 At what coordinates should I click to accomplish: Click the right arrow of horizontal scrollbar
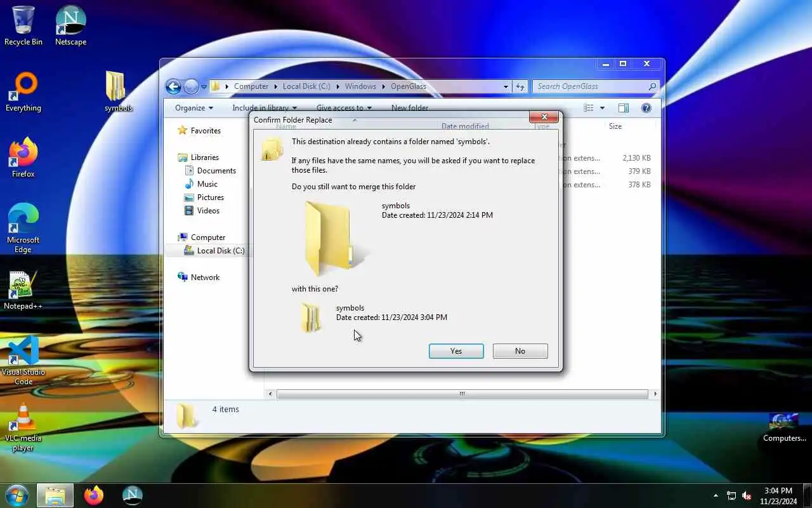click(655, 394)
